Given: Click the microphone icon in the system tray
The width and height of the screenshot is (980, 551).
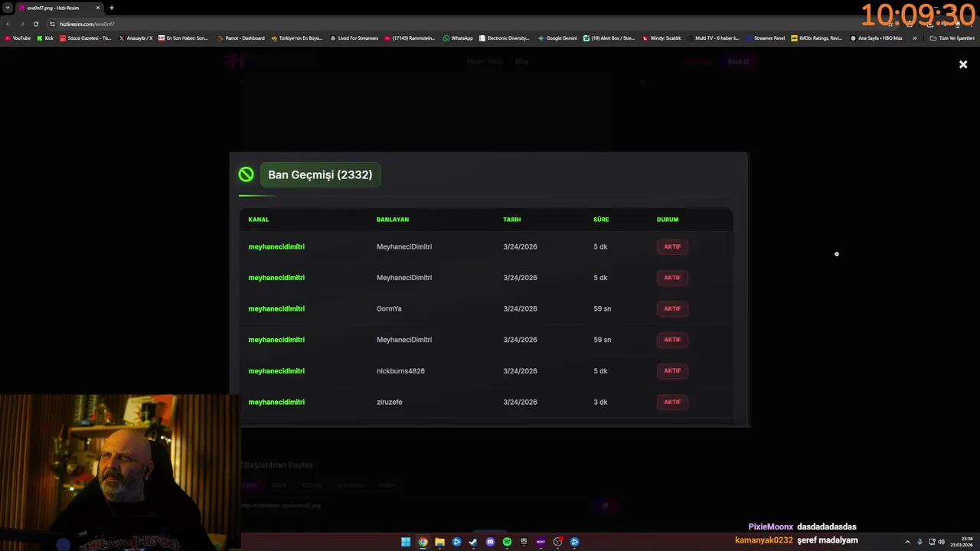Looking at the screenshot, I should pyautogui.click(x=920, y=542).
